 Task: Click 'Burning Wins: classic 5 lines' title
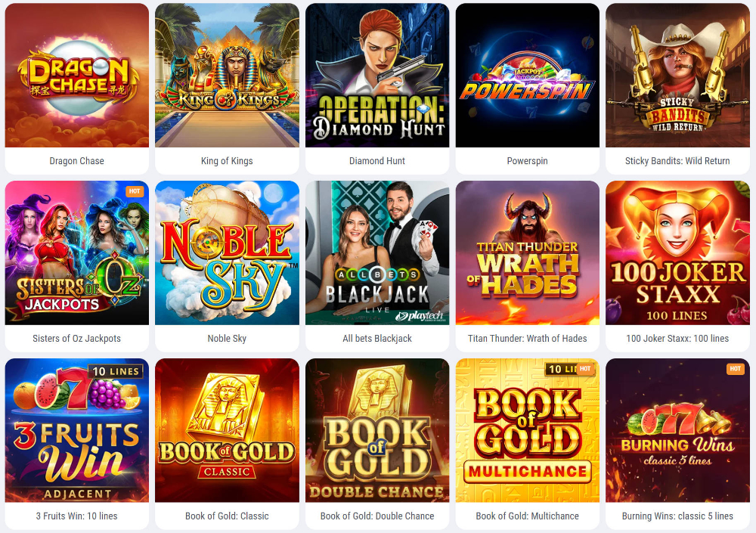tap(677, 516)
